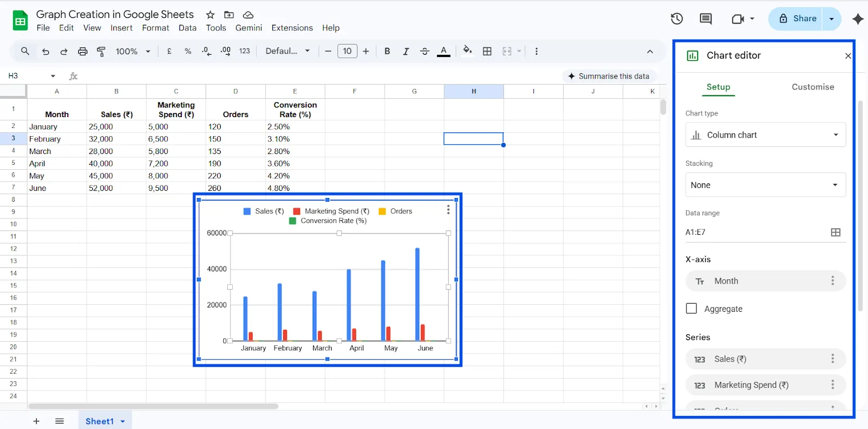
Task: Expand the Stacking dropdown
Action: click(x=765, y=185)
